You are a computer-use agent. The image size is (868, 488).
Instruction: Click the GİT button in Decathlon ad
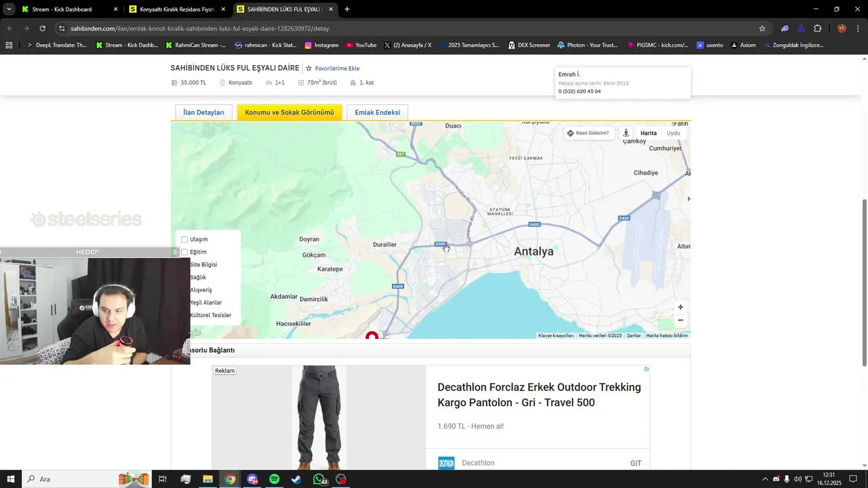pos(635,463)
